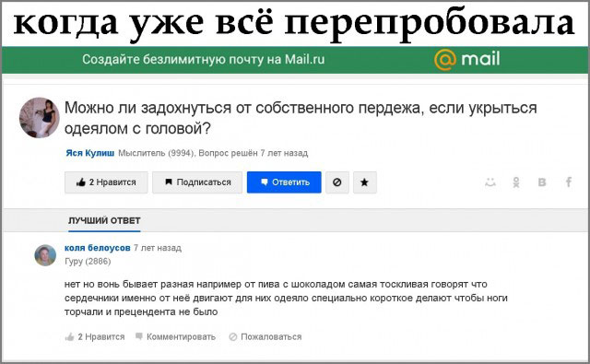This screenshot has width=590, height=364.
Task: Click the Mail.ru @ logo icon
Action: [x=445, y=60]
